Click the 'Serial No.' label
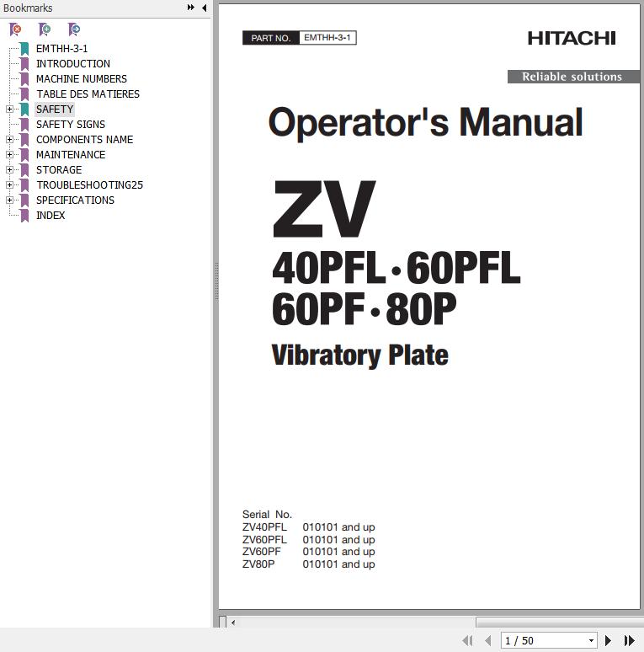This screenshot has width=644, height=652. (267, 515)
